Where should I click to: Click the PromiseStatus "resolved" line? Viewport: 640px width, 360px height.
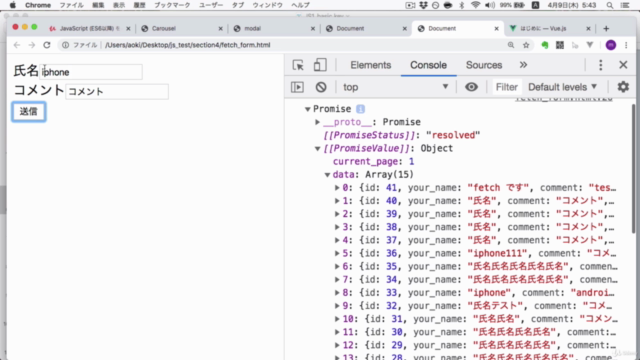402,135
